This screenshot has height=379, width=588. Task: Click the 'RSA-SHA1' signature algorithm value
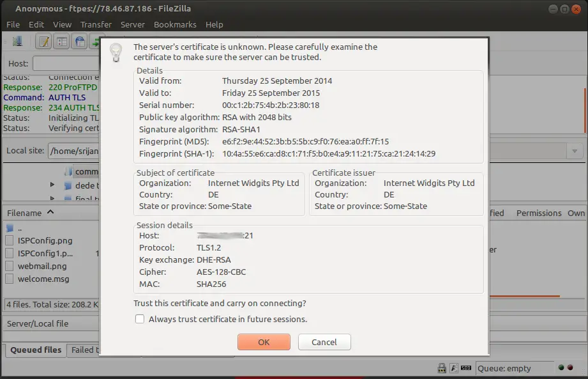(241, 129)
